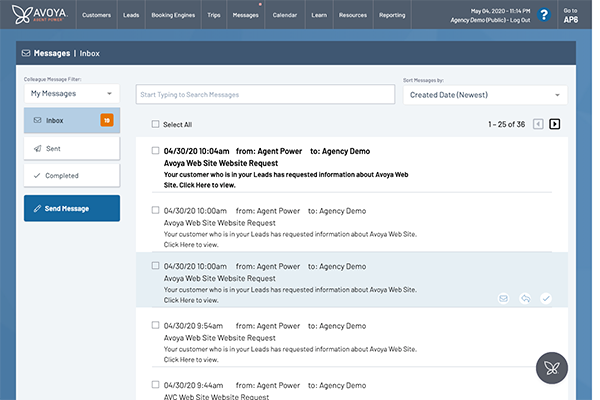Image resolution: width=600 pixels, height=400 pixels.
Task: Click the help question mark icon
Action: [x=543, y=15]
